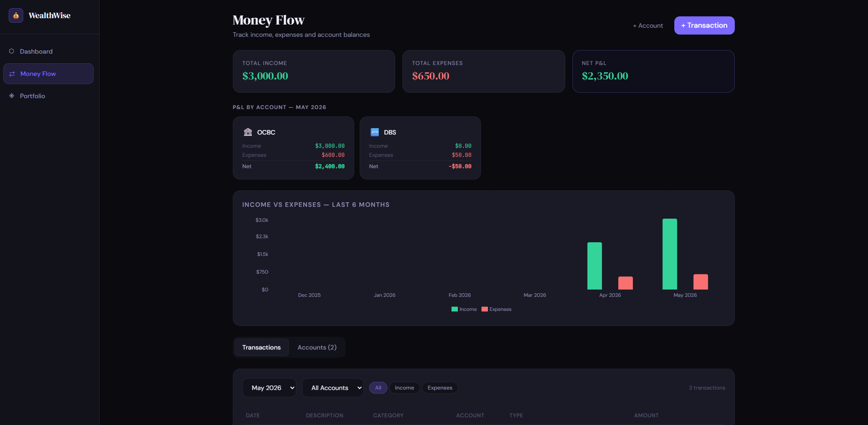This screenshot has height=425, width=868.
Task: Open Dashboard from the sidebar
Action: [x=48, y=51]
